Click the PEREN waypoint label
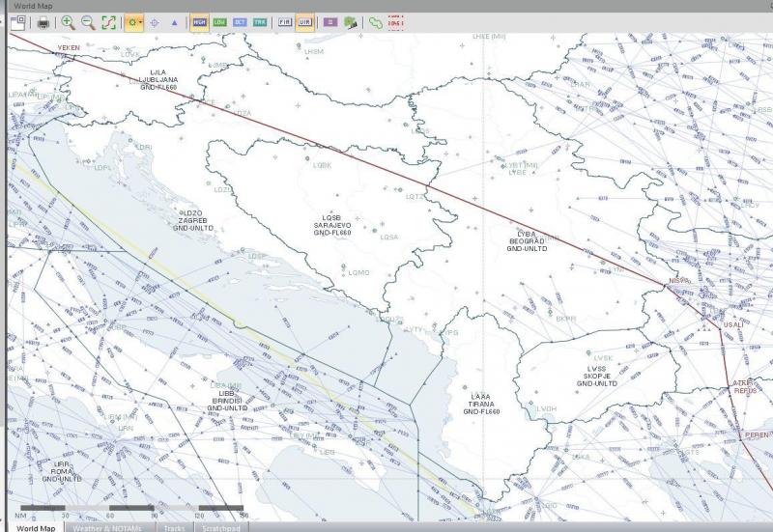 click(756, 434)
